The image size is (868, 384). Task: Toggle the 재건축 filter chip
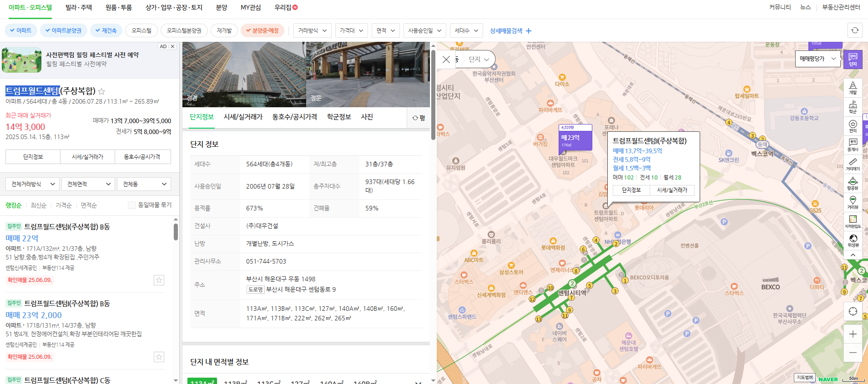[x=106, y=30]
